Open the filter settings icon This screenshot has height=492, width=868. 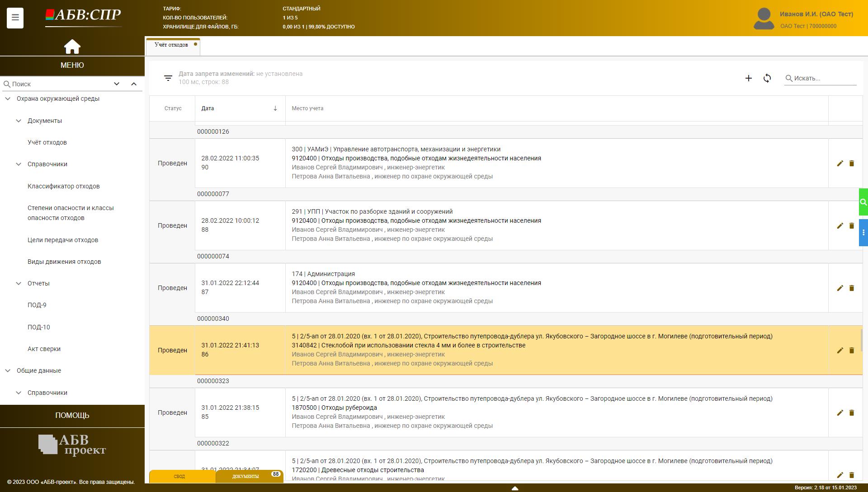(168, 78)
